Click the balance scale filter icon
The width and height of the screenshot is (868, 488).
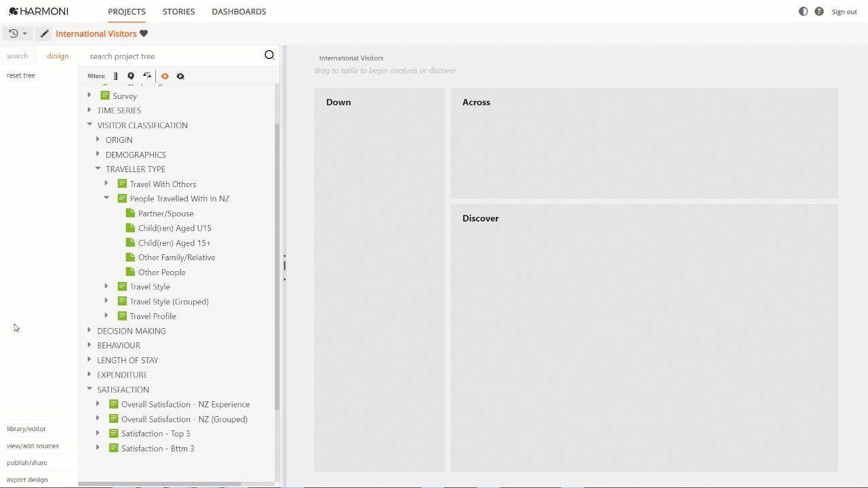147,76
